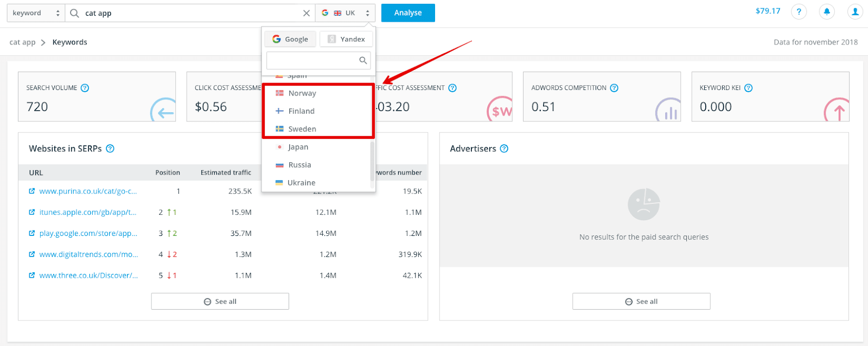This screenshot has width=868, height=346.
Task: Clear the search query with X icon
Action: point(307,13)
